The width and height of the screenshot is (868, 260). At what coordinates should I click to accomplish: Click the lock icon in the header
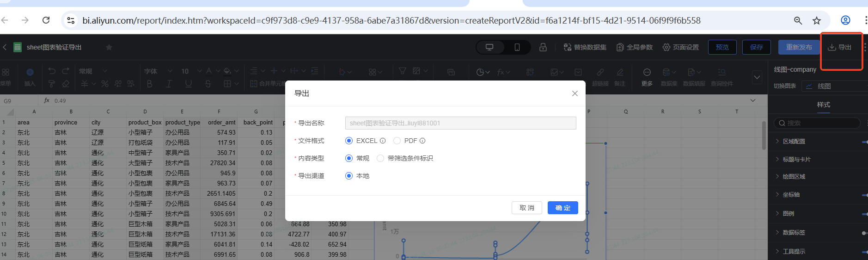[543, 47]
